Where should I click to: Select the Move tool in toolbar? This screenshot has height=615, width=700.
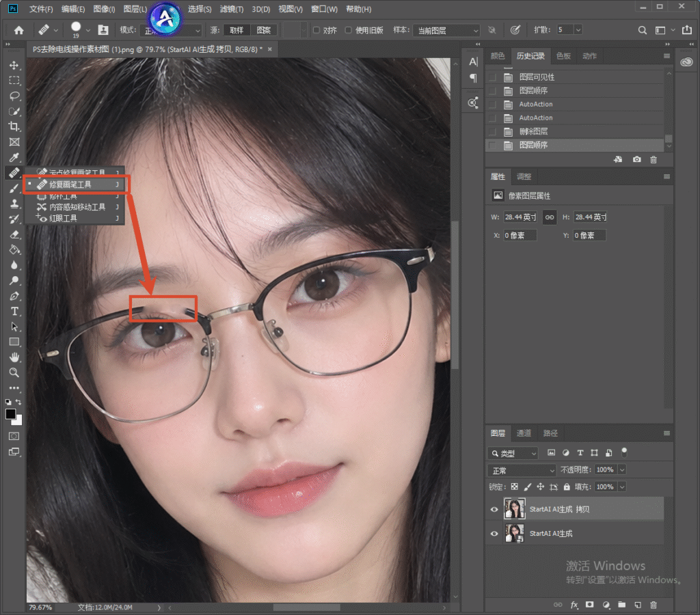point(14,65)
